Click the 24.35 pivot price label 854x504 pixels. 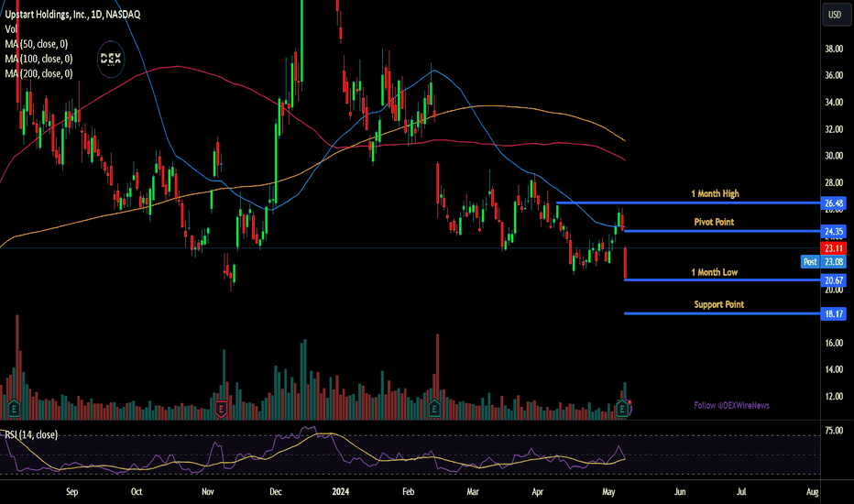click(x=833, y=232)
